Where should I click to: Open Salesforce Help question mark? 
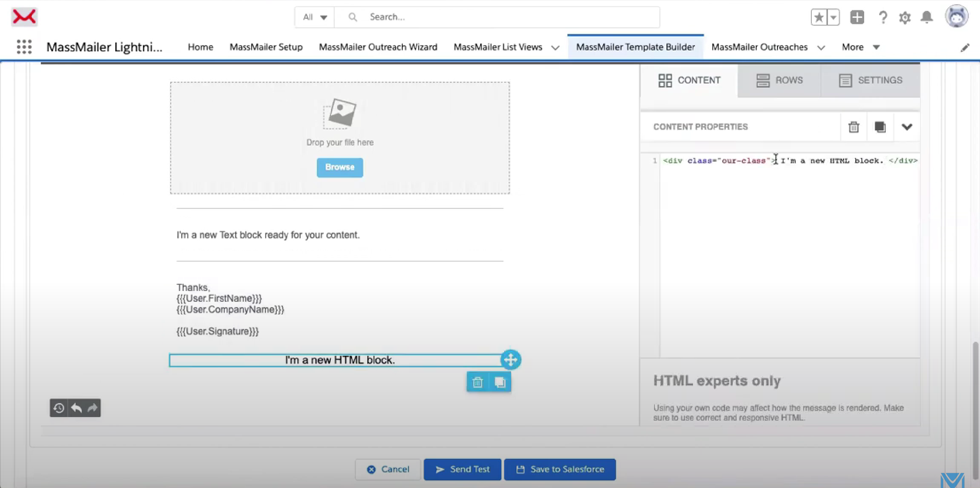pyautogui.click(x=883, y=17)
